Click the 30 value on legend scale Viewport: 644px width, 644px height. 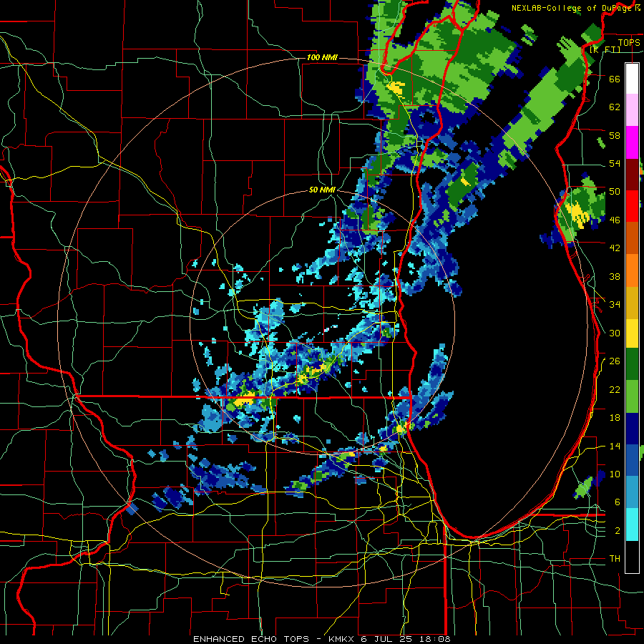615,333
